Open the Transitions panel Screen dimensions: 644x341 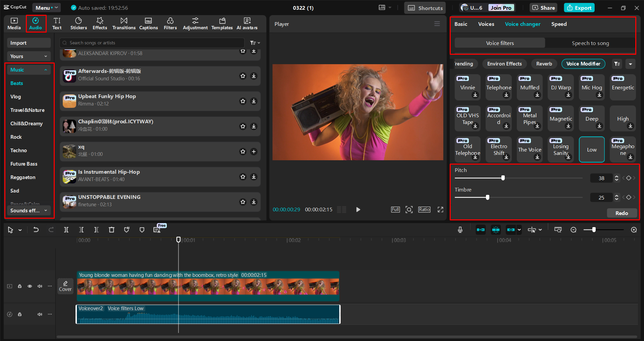[124, 24]
